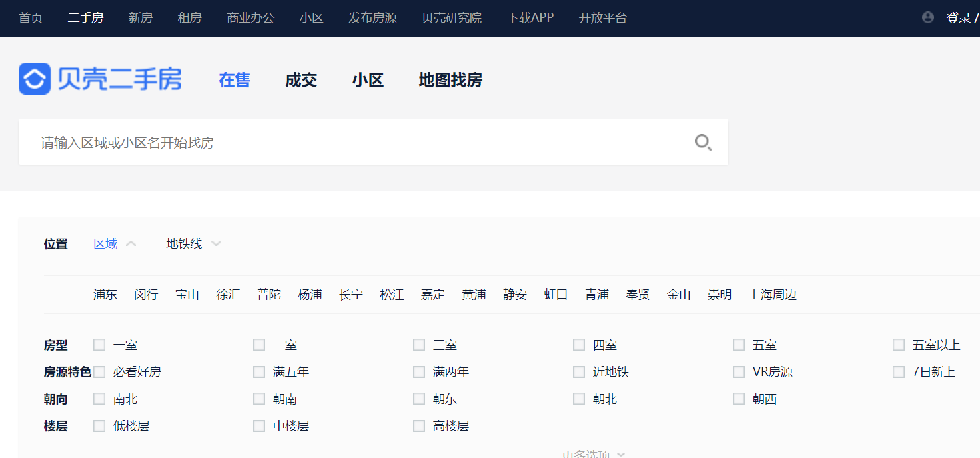Click the Beike house logo icon

coord(35,79)
